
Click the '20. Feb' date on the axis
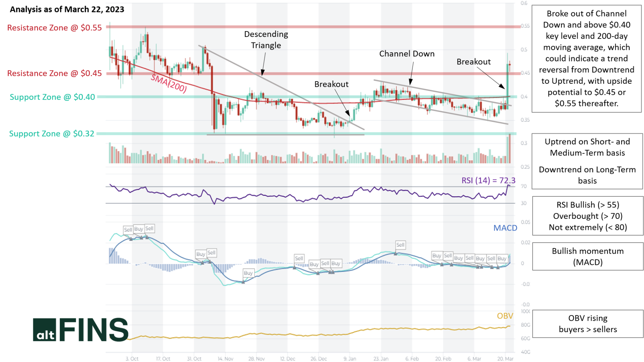(x=443, y=359)
